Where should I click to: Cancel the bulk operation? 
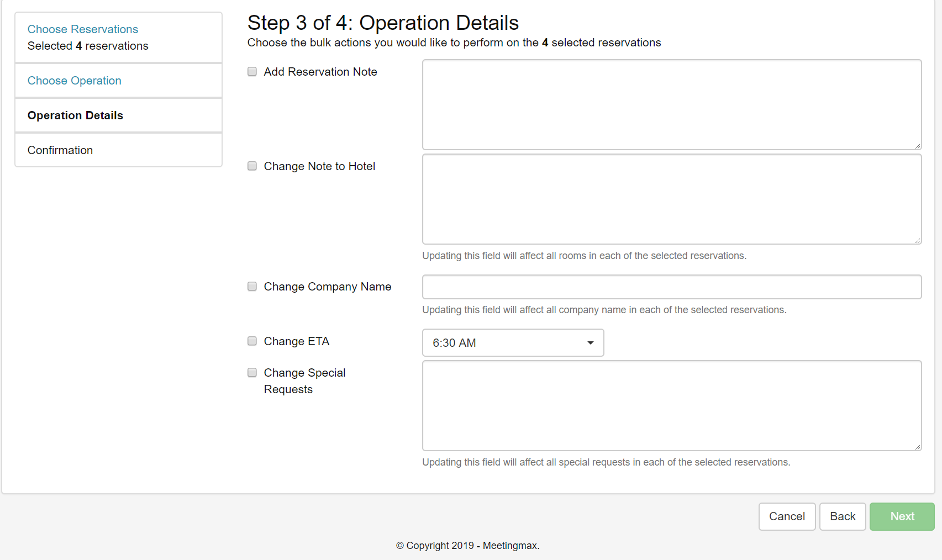point(787,516)
